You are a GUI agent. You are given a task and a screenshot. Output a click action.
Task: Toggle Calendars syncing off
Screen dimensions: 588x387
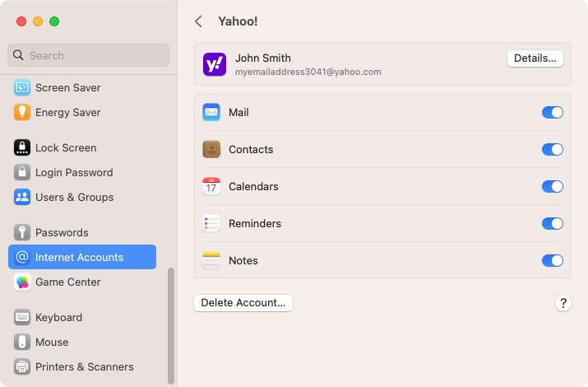[x=553, y=187]
